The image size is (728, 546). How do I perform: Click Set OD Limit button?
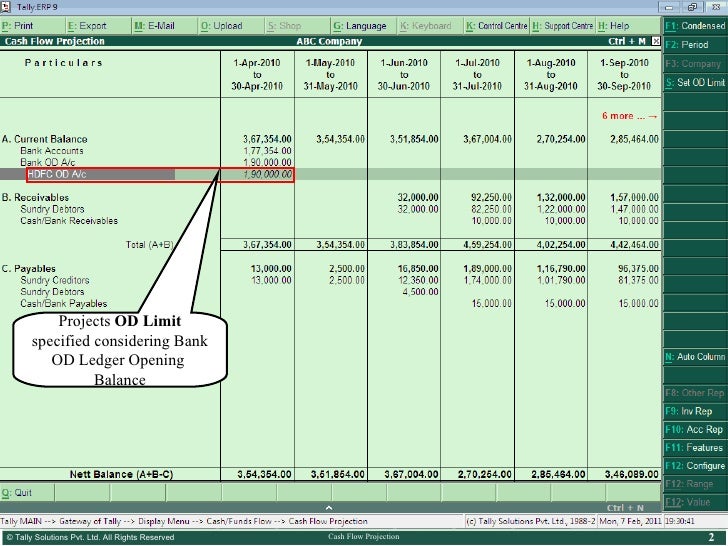tap(695, 83)
